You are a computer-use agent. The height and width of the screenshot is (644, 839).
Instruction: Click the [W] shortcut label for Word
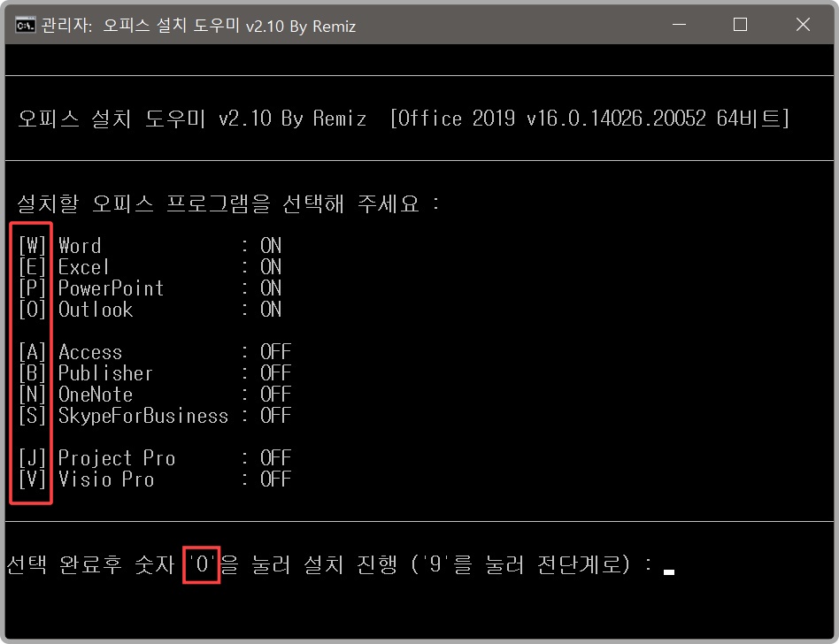click(32, 245)
